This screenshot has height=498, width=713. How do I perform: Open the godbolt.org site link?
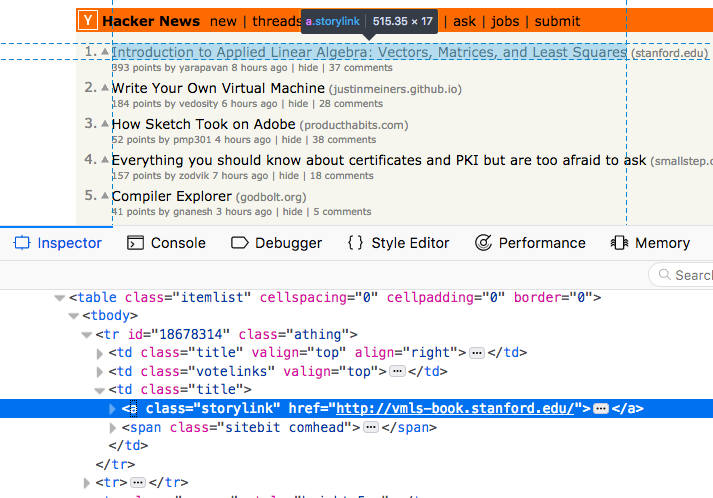[271, 197]
